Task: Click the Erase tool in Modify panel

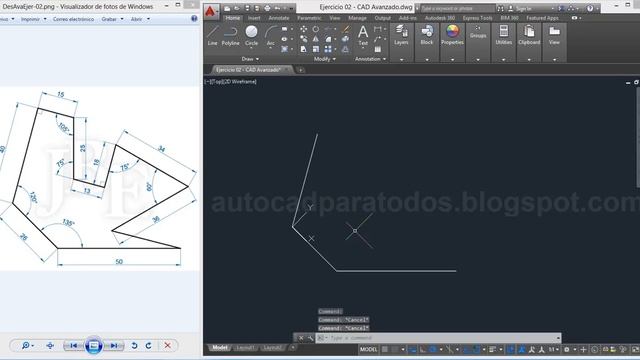Action: pyautogui.click(x=346, y=29)
